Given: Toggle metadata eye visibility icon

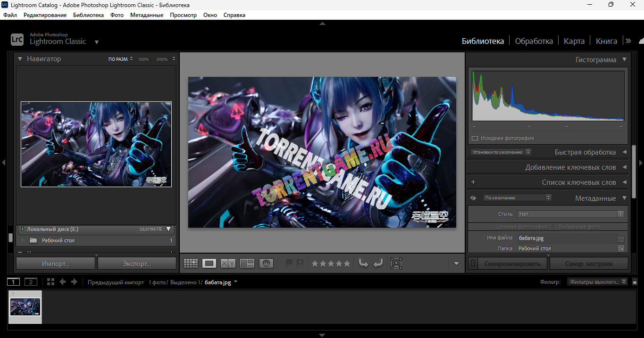Looking at the screenshot, I should (x=473, y=198).
